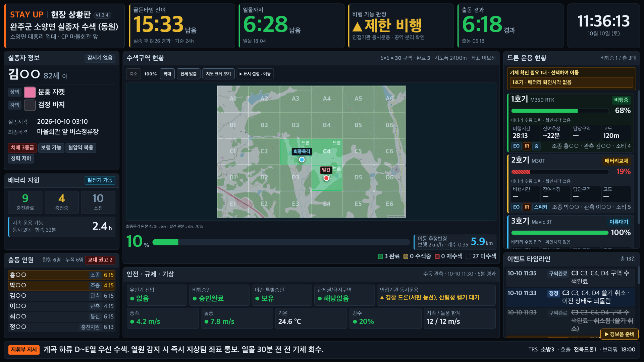Viewport: 644px width, 362px height.
Task: Select grid cell C4 on the map
Action: pos(327,152)
